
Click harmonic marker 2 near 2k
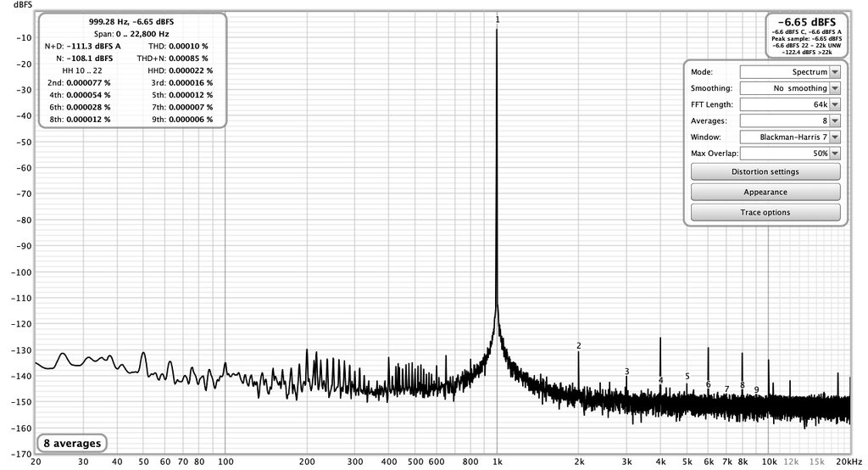point(578,345)
